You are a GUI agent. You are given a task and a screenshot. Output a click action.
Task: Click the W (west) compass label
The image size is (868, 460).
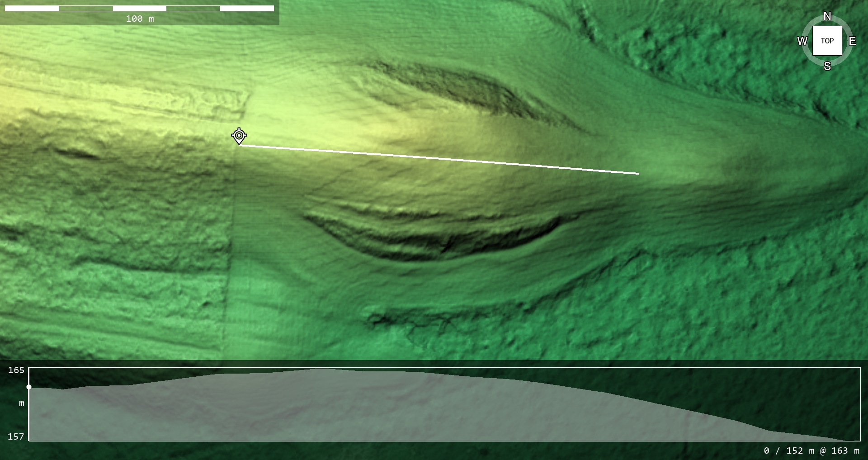tap(802, 41)
